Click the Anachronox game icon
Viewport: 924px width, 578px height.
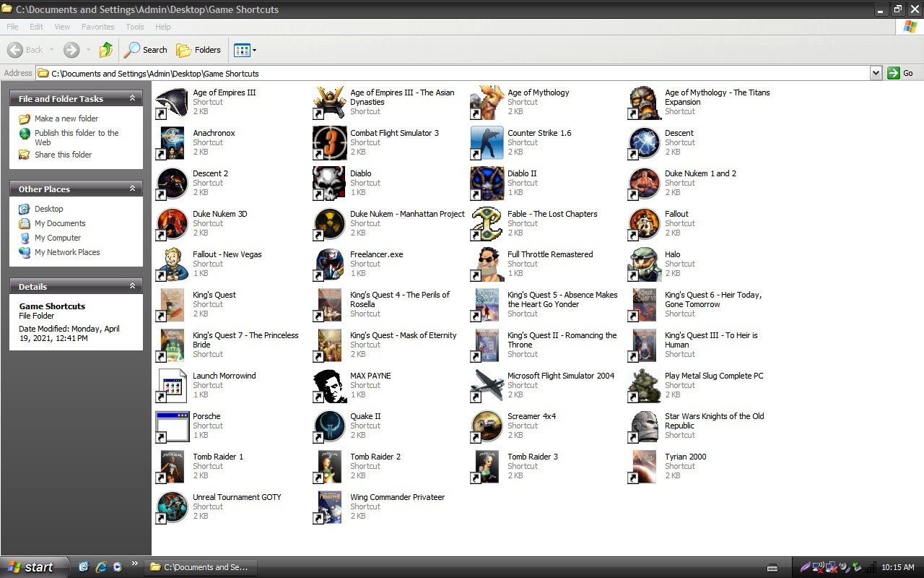(172, 143)
